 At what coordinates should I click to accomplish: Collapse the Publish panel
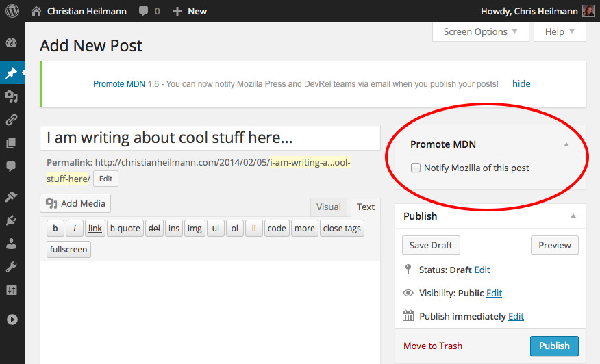573,216
